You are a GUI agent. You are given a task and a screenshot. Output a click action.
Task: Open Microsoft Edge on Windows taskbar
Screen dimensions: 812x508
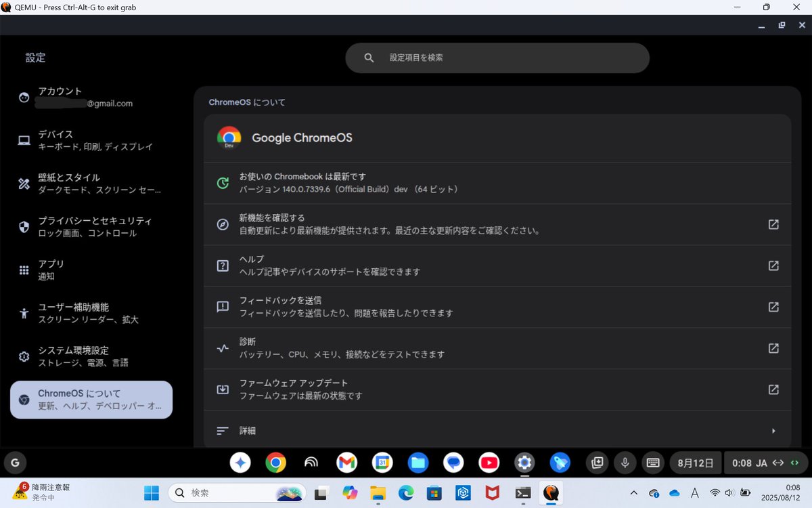(x=406, y=492)
